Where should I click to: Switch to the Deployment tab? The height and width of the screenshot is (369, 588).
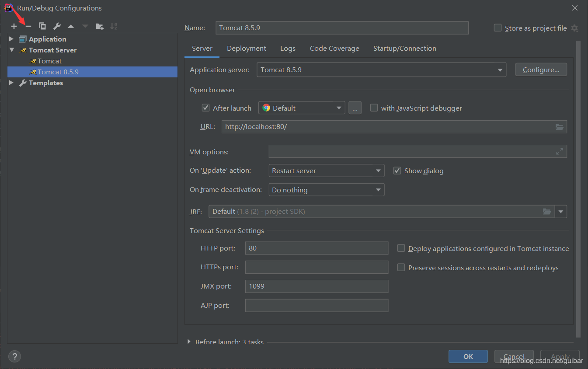pos(247,49)
